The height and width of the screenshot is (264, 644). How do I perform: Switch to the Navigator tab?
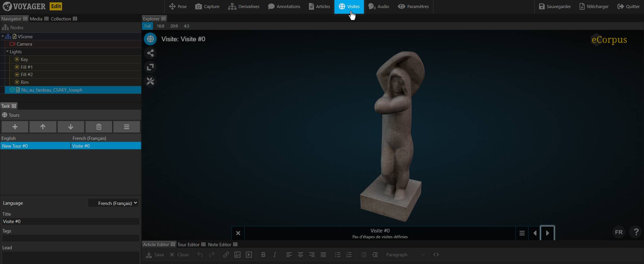14,19
